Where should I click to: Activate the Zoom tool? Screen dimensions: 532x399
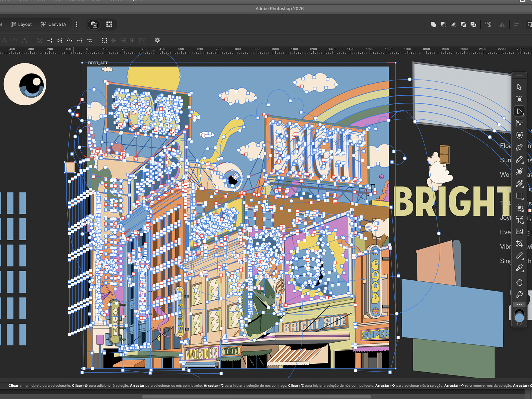(x=519, y=294)
